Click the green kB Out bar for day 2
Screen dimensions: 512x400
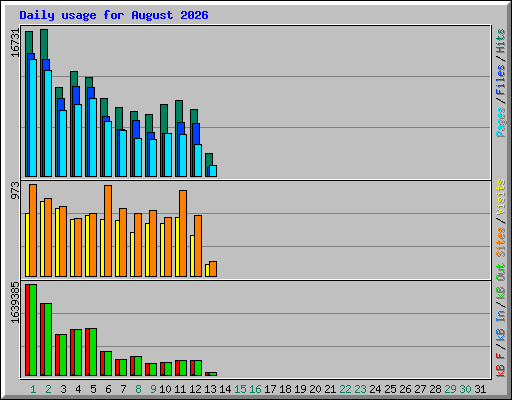pos(48,340)
